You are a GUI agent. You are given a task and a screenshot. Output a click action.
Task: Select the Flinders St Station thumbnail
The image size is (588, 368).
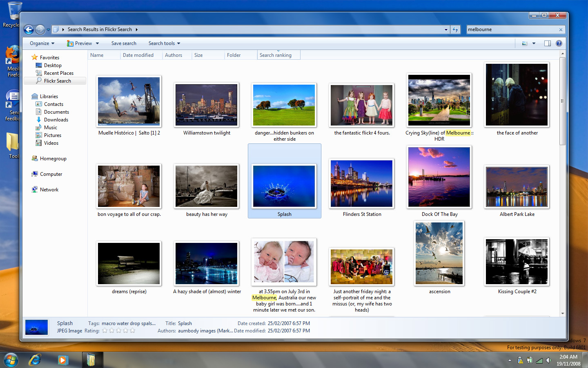(362, 184)
